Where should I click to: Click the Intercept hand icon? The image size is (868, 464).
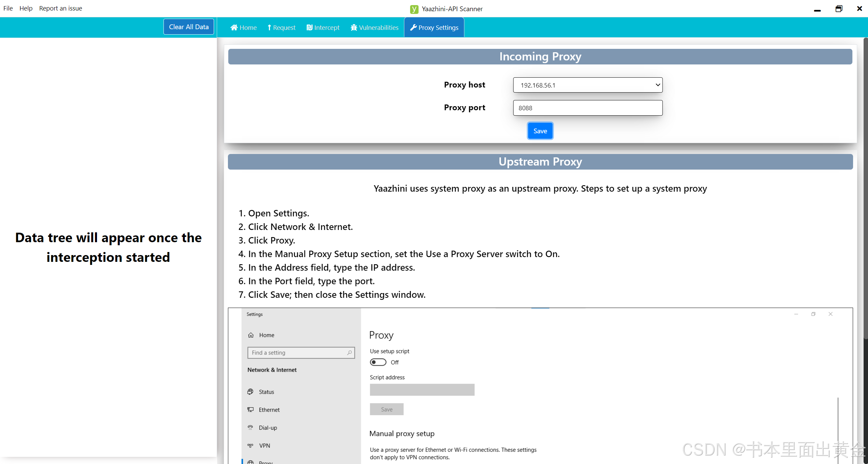pos(309,27)
